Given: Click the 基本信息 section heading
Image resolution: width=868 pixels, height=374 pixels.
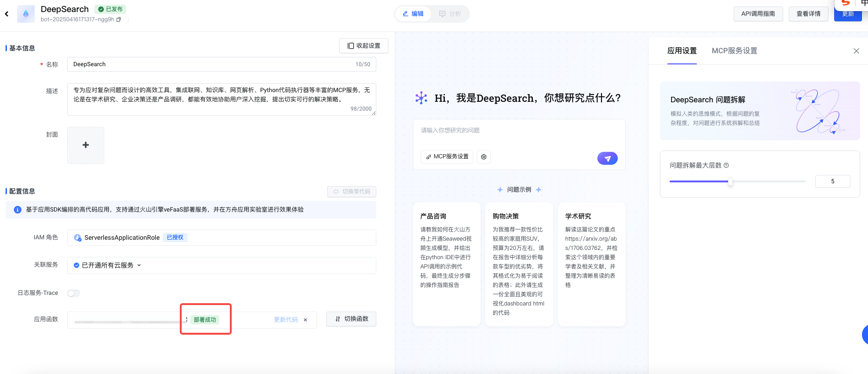Looking at the screenshot, I should pos(22,48).
